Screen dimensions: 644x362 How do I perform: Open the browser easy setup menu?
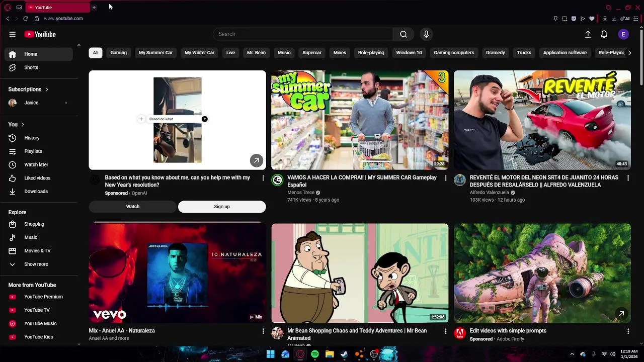coord(636,19)
